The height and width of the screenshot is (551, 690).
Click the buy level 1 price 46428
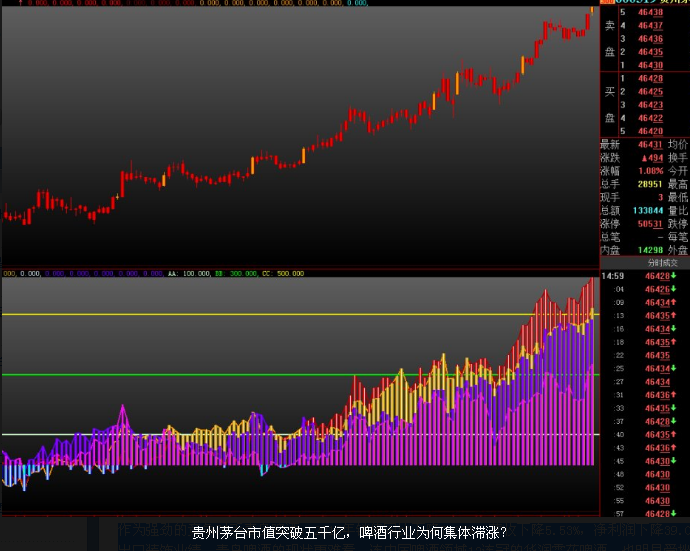(650, 78)
